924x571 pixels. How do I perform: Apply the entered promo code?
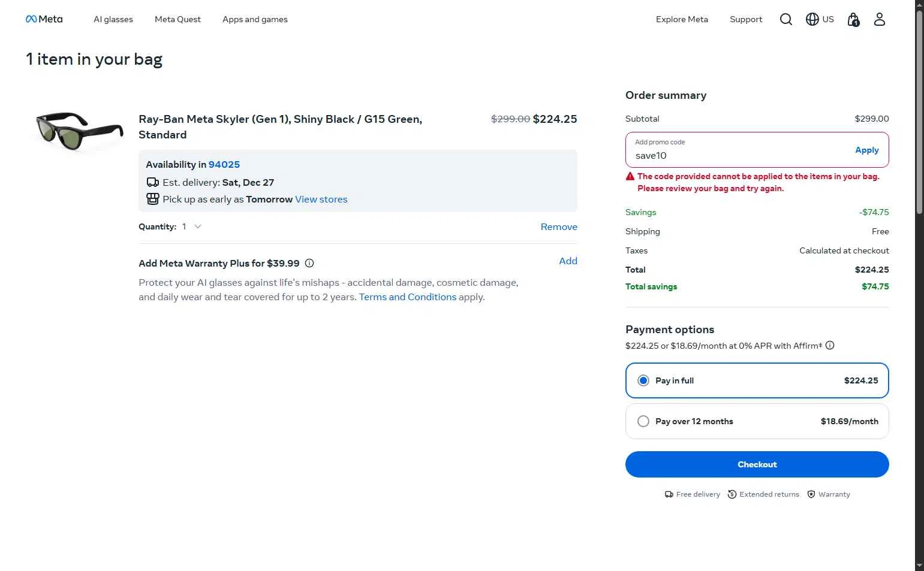[x=866, y=150]
